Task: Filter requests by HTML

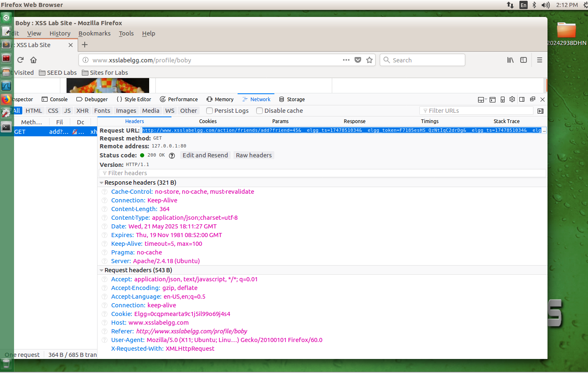Action: [34, 111]
